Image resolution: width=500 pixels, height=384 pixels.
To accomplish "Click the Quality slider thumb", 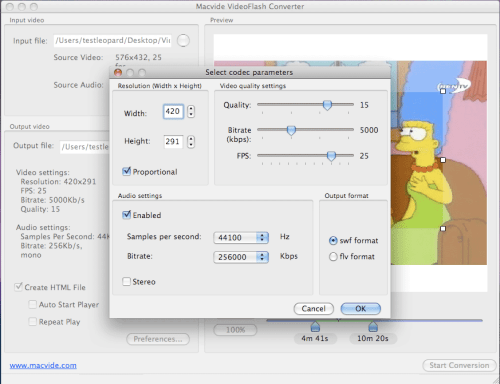I will pos(327,105).
